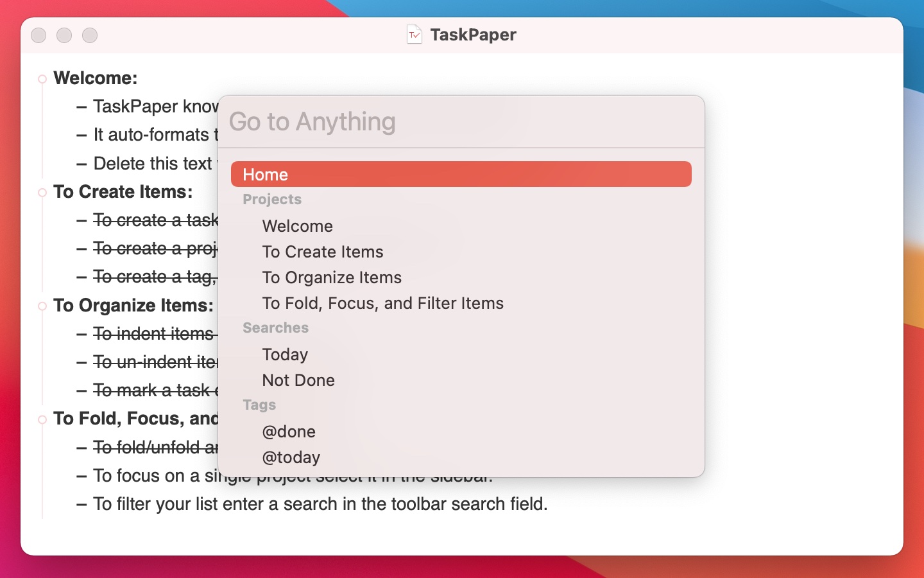This screenshot has width=924, height=578.
Task: Click the circle handle beside To Create Items
Action: click(x=42, y=192)
